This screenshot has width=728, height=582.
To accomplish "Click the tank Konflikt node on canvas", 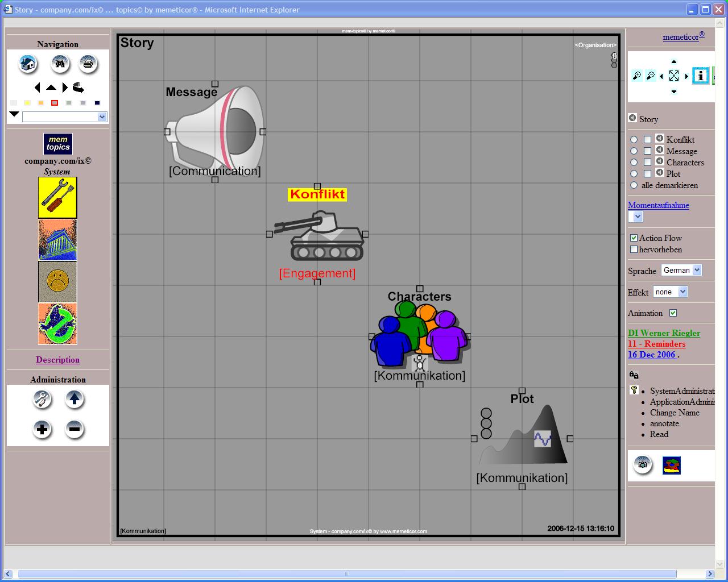I will point(318,236).
